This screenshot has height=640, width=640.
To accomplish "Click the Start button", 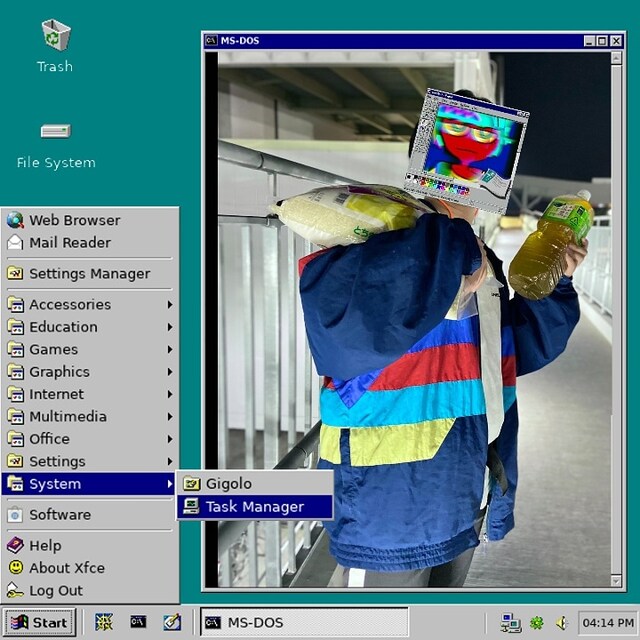I will tap(39, 622).
